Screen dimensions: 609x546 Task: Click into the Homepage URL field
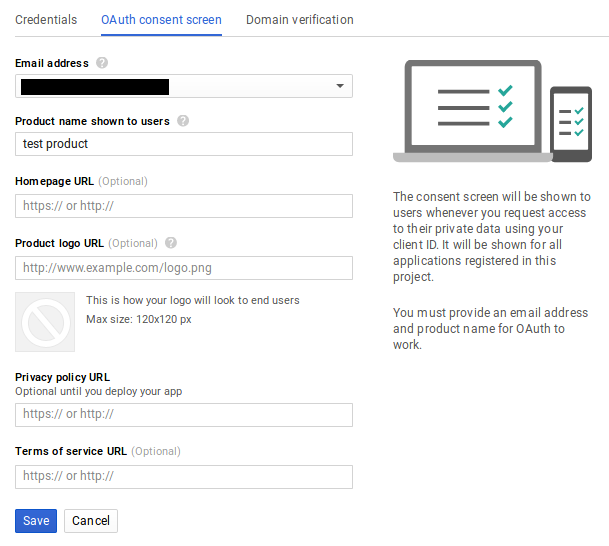[x=184, y=206]
